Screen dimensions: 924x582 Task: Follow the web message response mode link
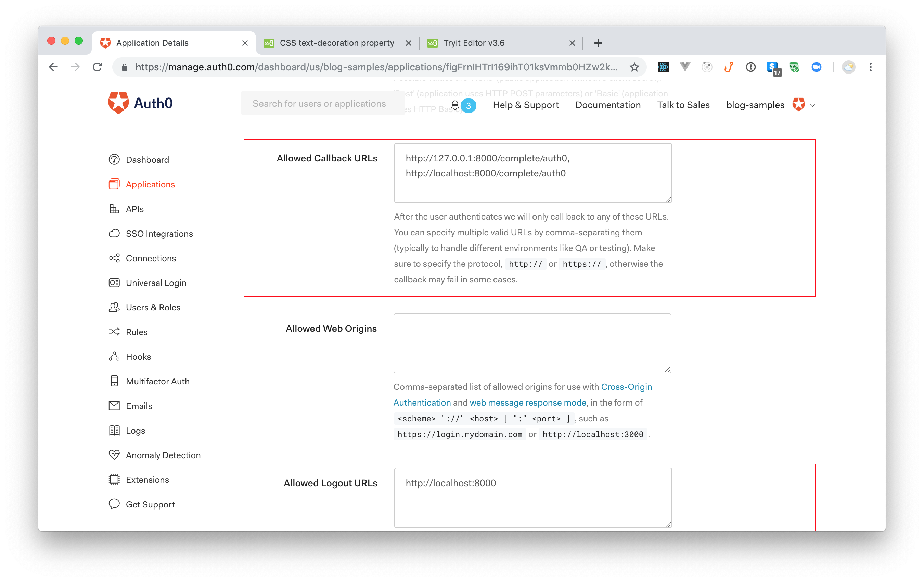pyautogui.click(x=528, y=402)
